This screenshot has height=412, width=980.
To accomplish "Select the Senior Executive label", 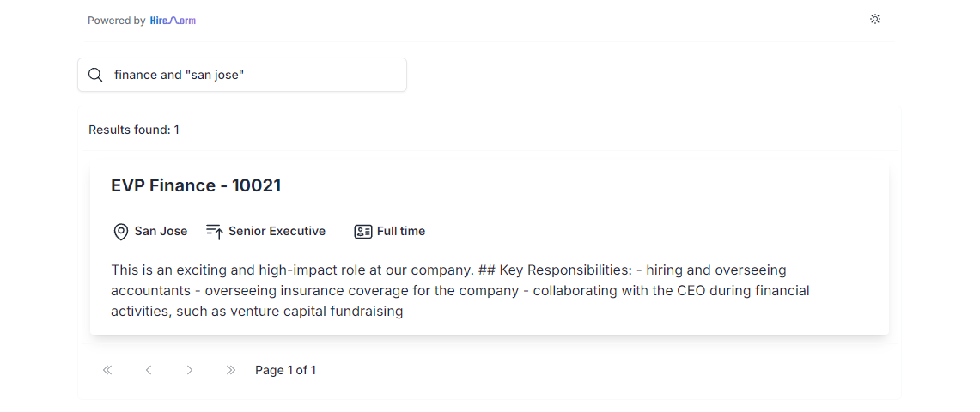I will point(277,231).
